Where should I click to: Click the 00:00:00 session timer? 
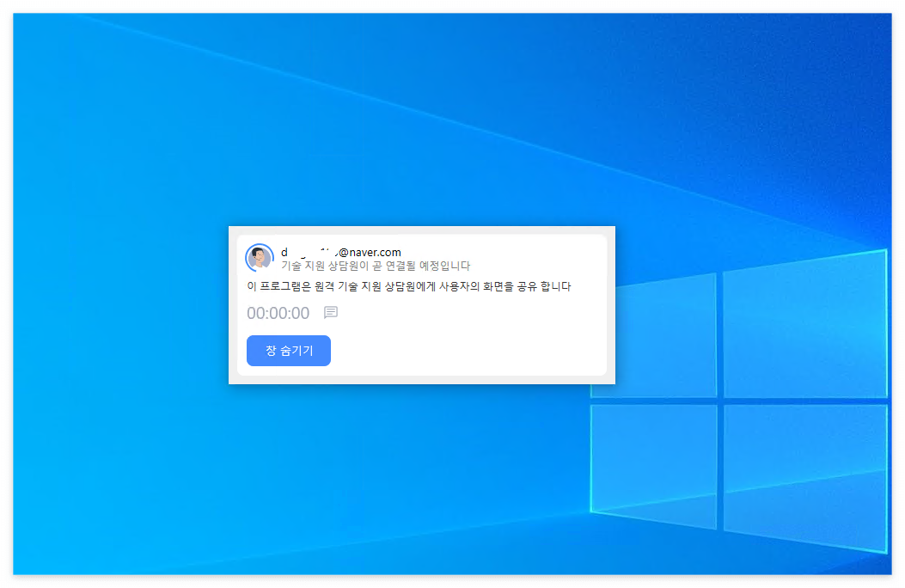point(278,313)
